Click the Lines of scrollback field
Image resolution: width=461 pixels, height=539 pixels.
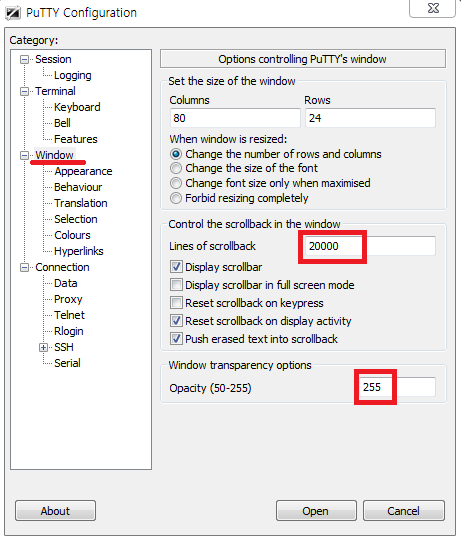tap(371, 246)
